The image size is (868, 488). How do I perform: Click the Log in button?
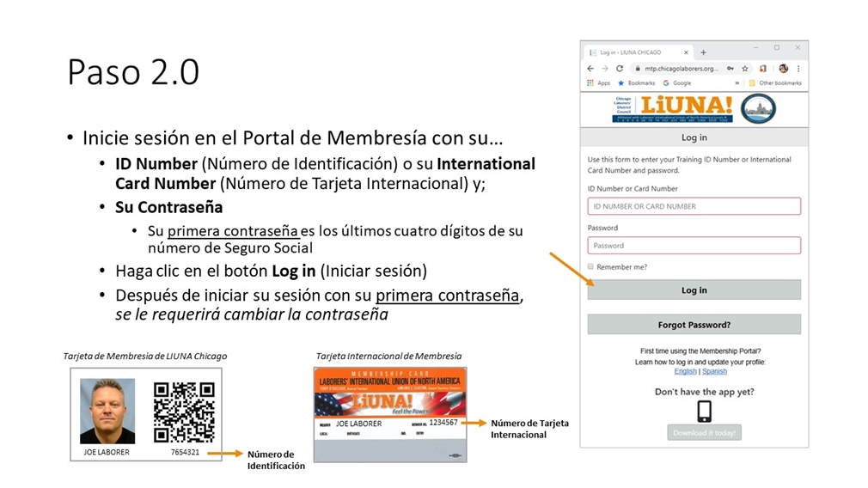(x=694, y=290)
